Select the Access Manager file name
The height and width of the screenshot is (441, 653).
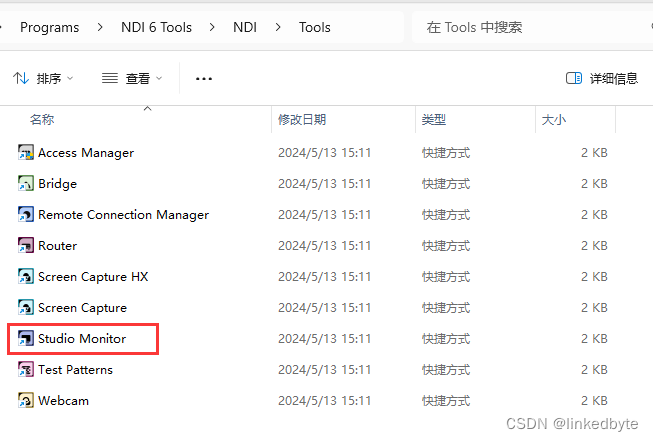(86, 153)
